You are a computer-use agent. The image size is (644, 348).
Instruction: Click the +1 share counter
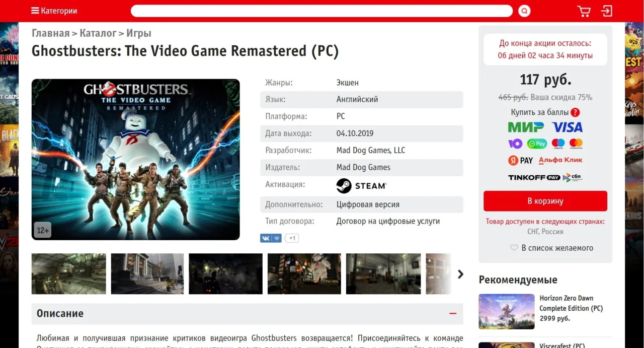point(292,238)
